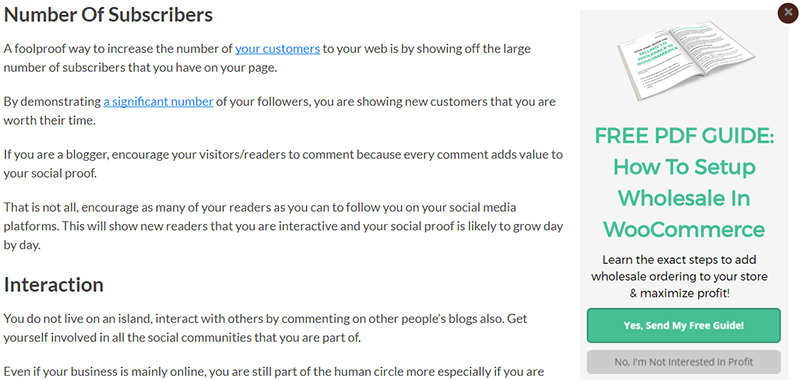Click the 'Number Of Subscribers' heading
The image size is (800, 380).
coord(108,14)
